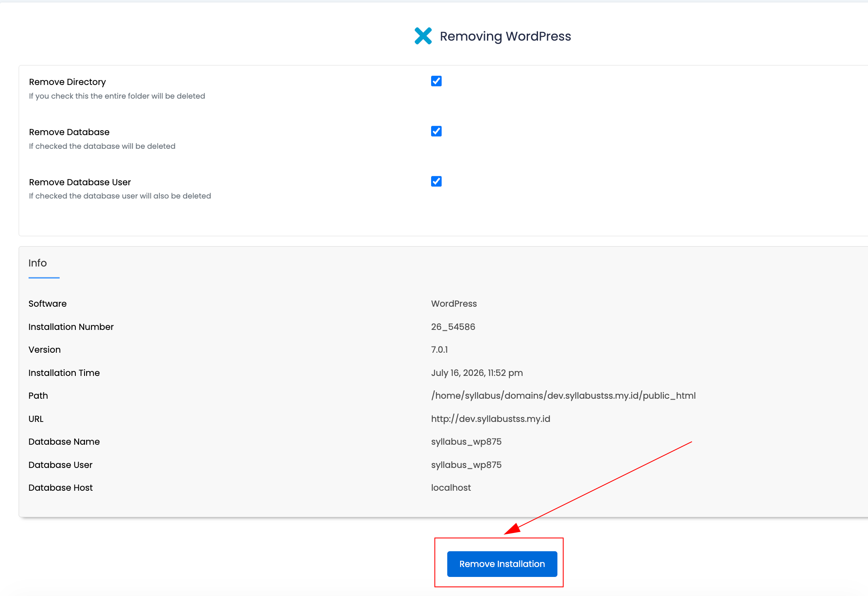Click the text 'If checked the database user will also be deleted'
The width and height of the screenshot is (868, 596).
point(120,196)
